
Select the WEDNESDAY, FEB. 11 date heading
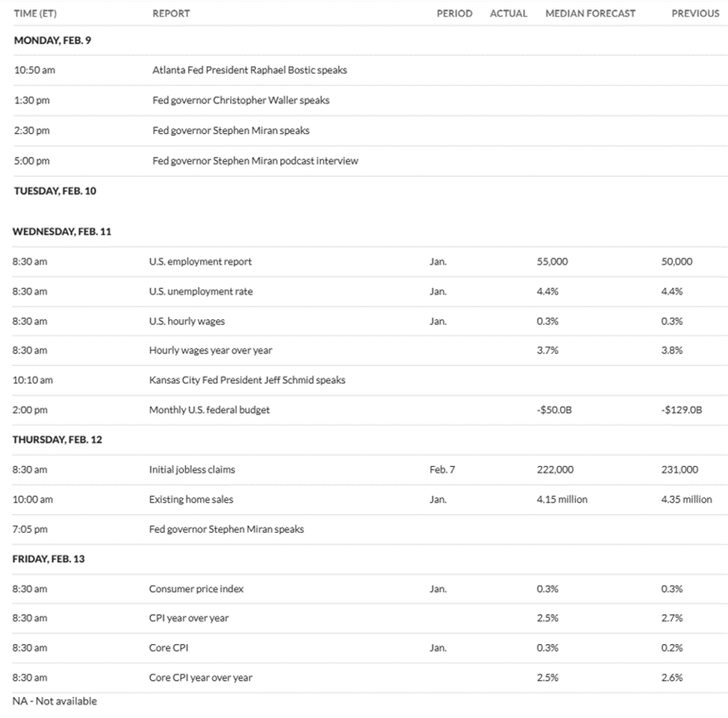point(62,232)
